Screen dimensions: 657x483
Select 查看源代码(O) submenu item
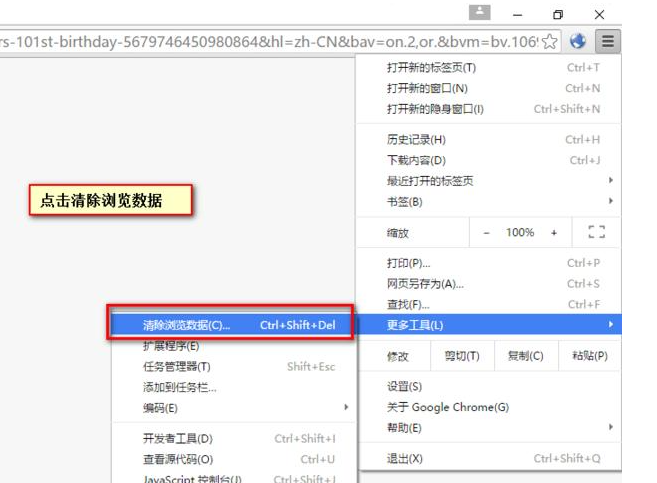pos(233,460)
